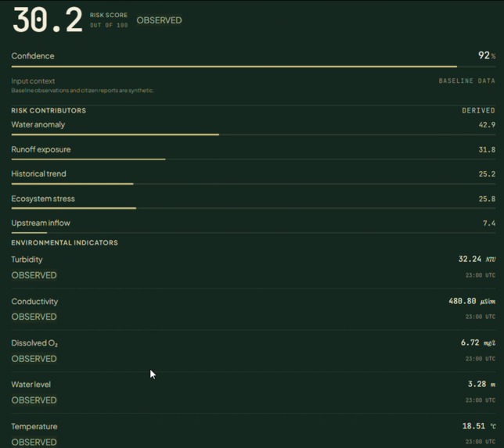Click the Turbidity 23:00 UTC timestamp

click(x=481, y=275)
